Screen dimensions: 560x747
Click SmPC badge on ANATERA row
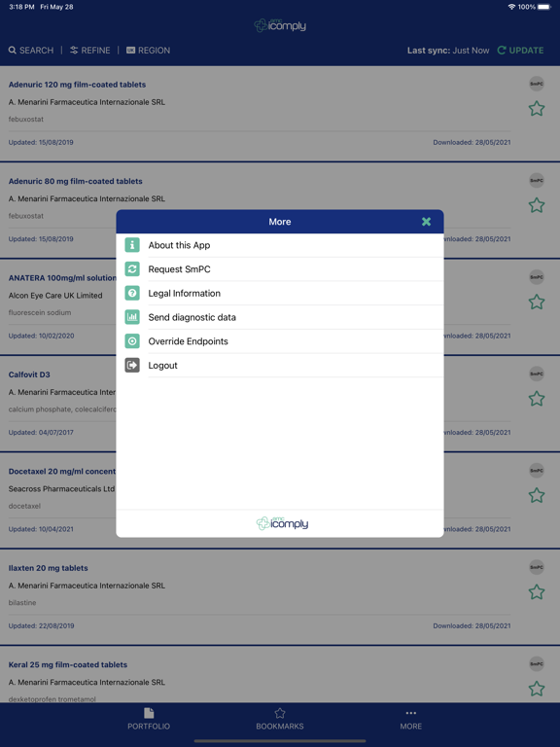point(537,277)
